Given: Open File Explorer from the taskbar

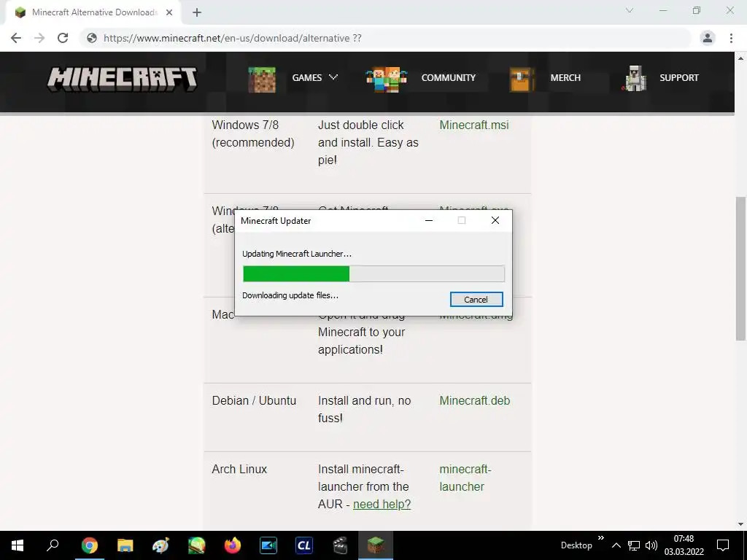Looking at the screenshot, I should click(x=125, y=545).
